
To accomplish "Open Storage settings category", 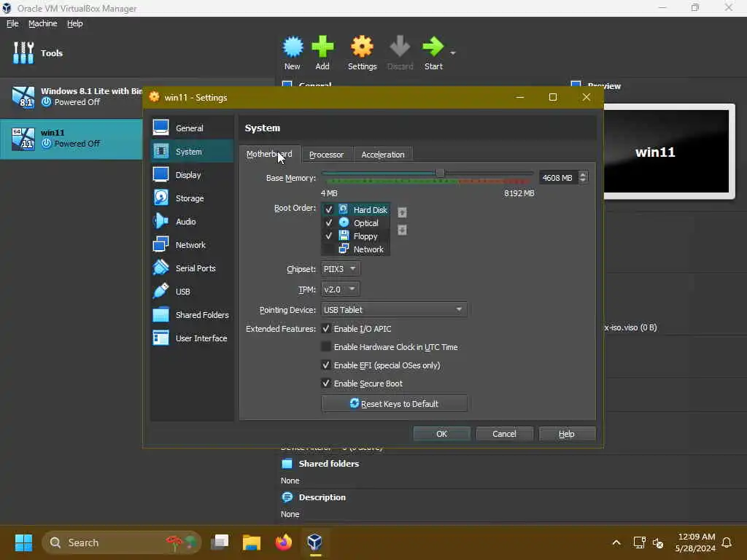I will 192,198.
